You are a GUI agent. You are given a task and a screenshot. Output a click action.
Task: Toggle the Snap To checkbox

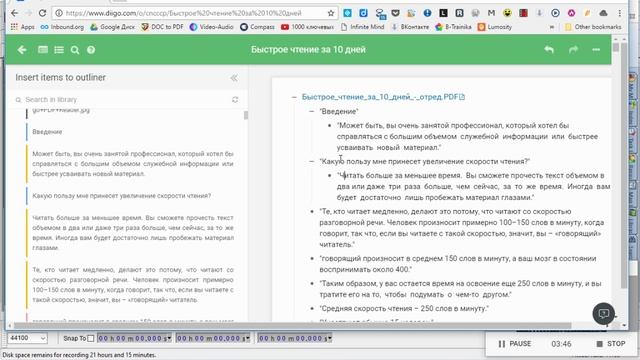[91, 338]
